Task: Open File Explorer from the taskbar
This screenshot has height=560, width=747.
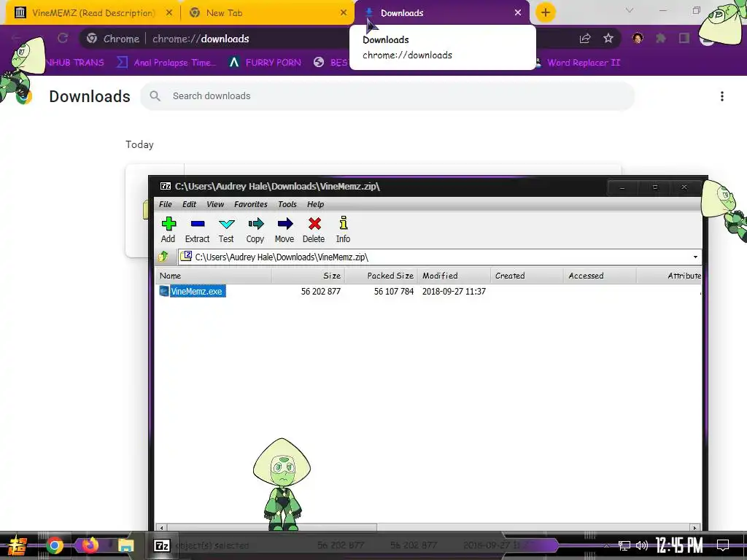Action: (x=125, y=545)
